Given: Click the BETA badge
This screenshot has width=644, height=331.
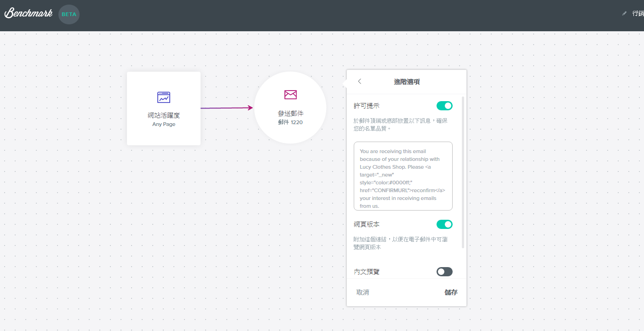Looking at the screenshot, I should [x=69, y=14].
